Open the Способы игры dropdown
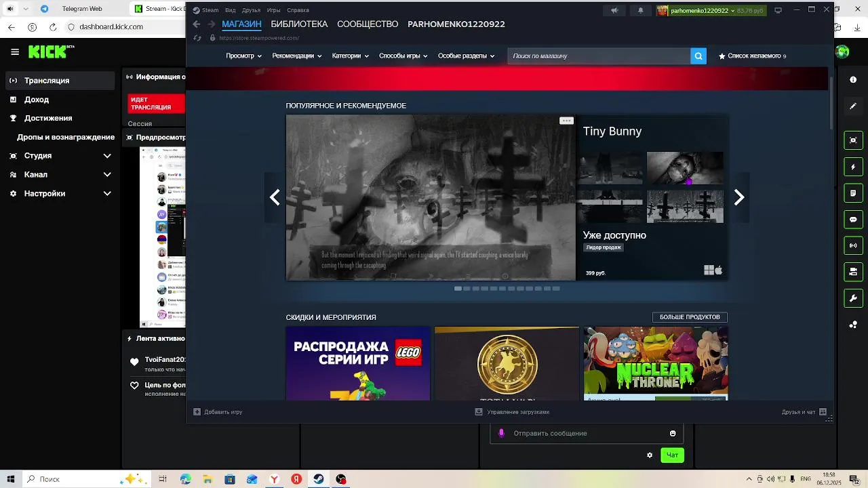 click(403, 56)
